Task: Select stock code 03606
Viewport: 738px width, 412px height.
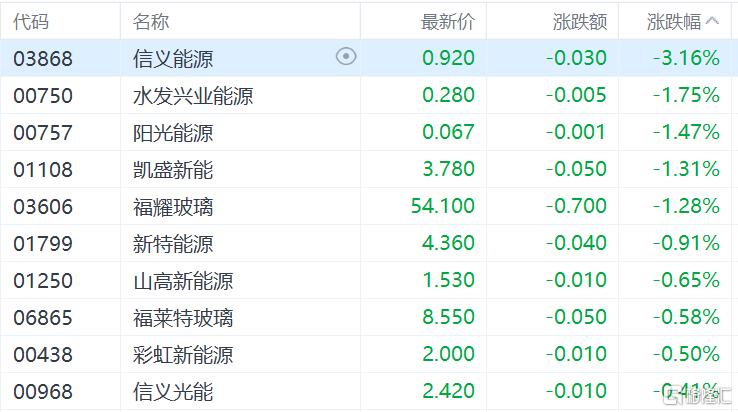Action: click(43, 207)
